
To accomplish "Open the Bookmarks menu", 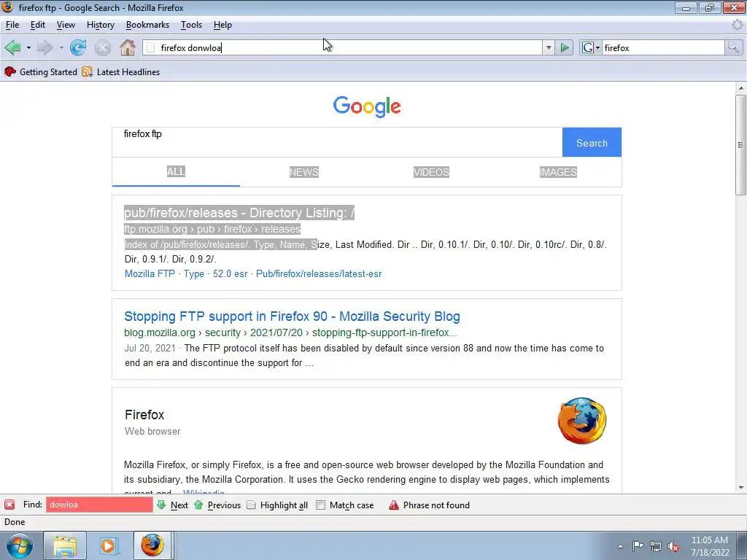I will (x=147, y=25).
